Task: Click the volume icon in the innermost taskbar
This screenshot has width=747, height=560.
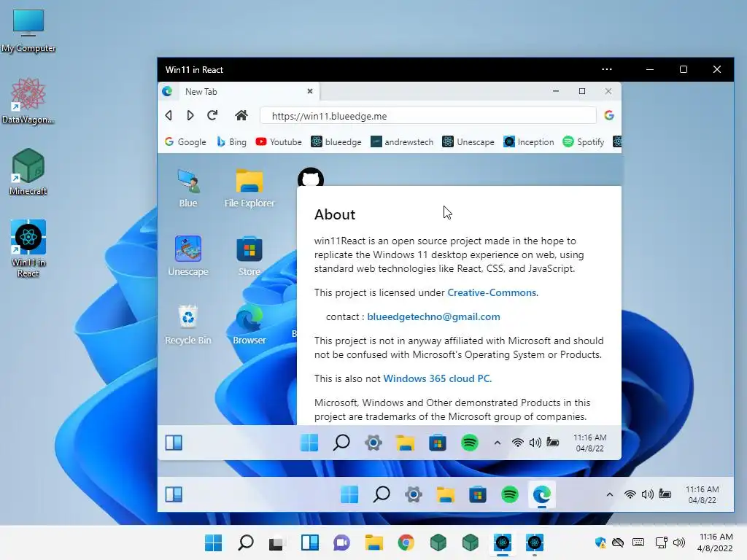Action: [x=535, y=443]
